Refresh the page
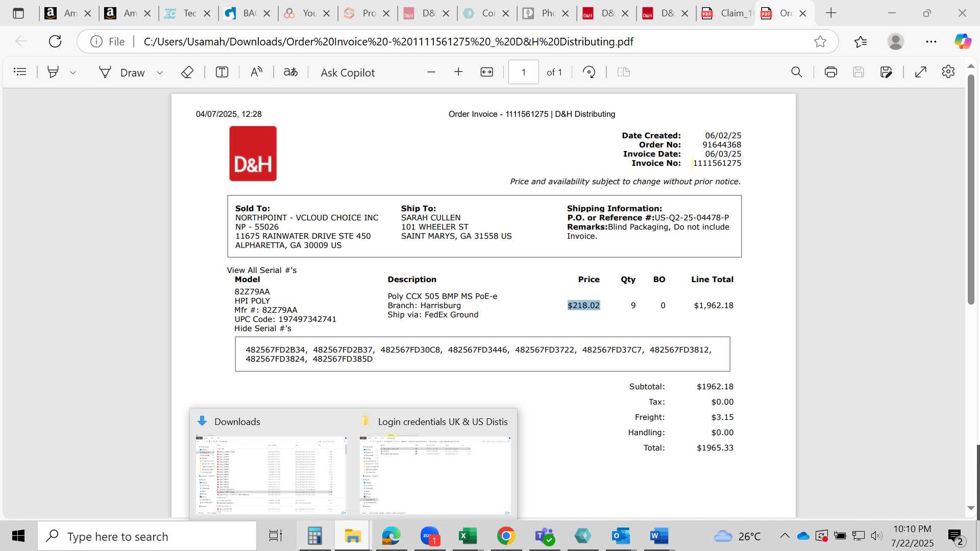 point(55,41)
